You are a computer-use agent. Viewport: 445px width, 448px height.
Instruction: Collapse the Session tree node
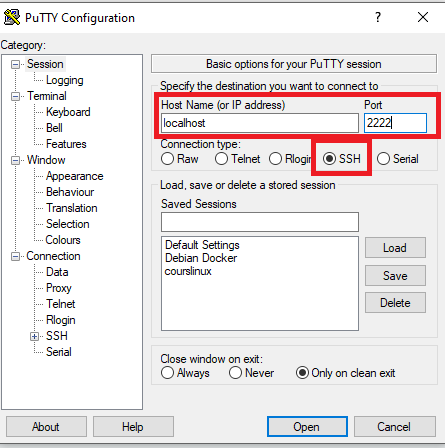[15, 64]
